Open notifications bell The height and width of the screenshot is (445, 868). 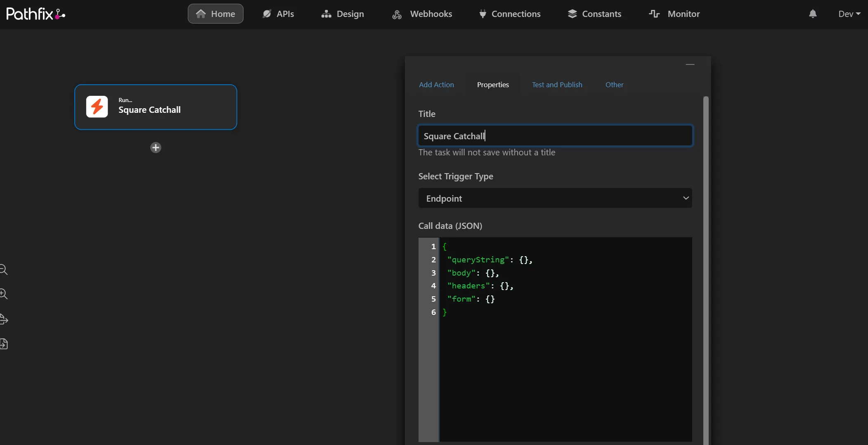click(x=813, y=14)
